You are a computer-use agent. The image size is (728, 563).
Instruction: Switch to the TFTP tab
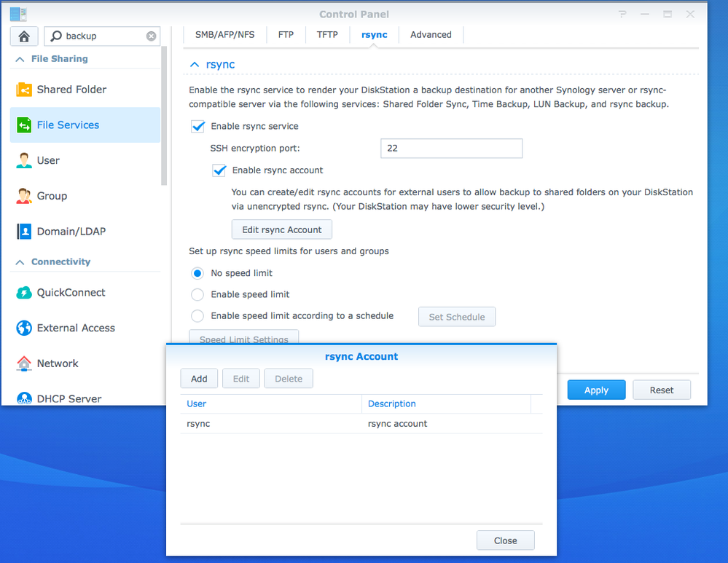(x=327, y=35)
